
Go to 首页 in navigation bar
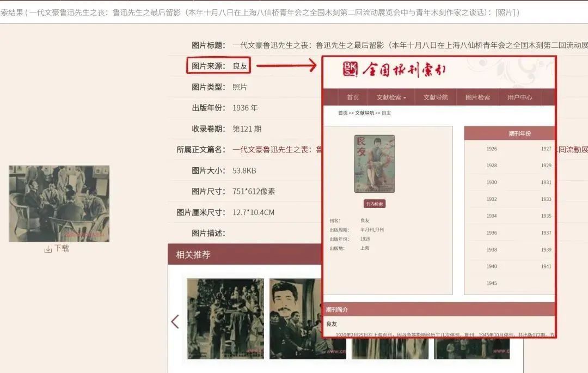tap(353, 97)
